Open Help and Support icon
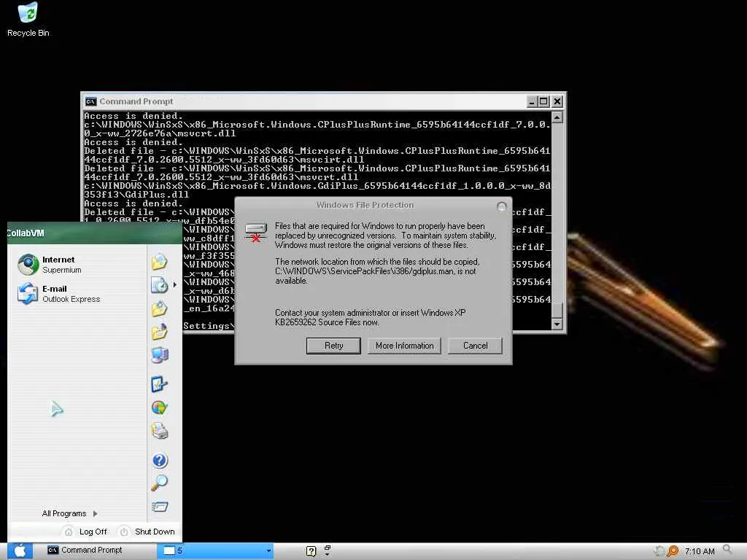 pos(160,460)
